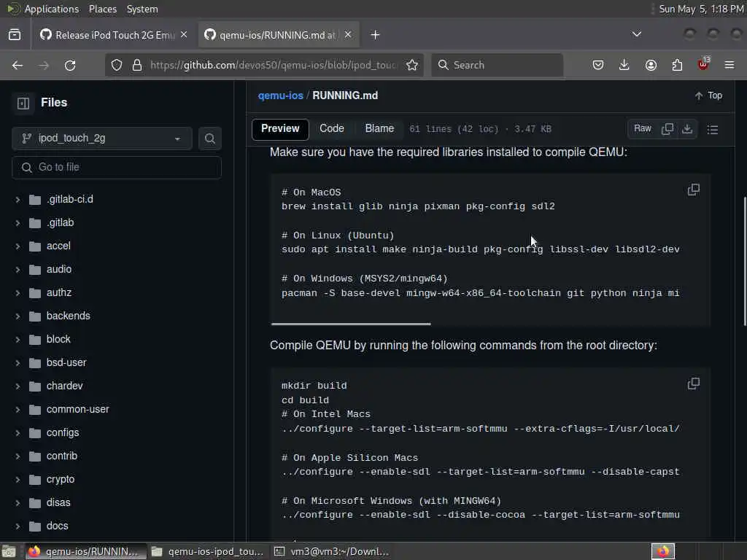
Task: Click the browser Search box
Action: point(497,65)
